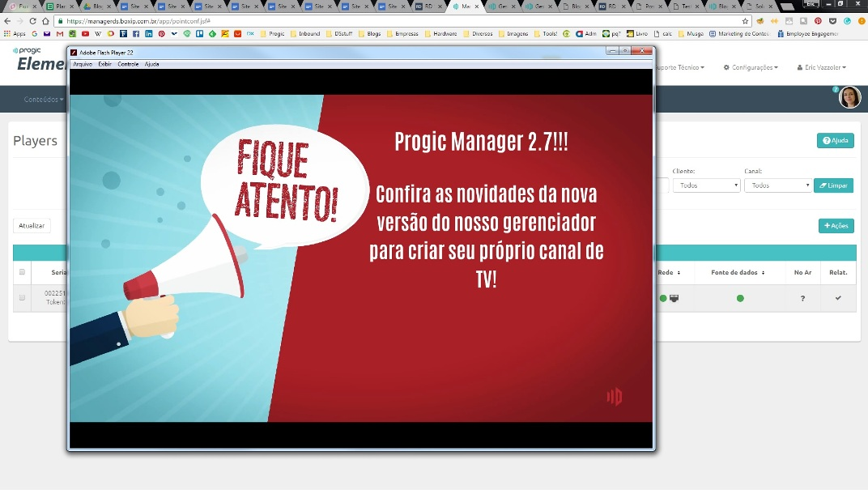Image resolution: width=868 pixels, height=490 pixels.
Task: Open the Marketing de Conteúdo bookmark
Action: (x=739, y=34)
